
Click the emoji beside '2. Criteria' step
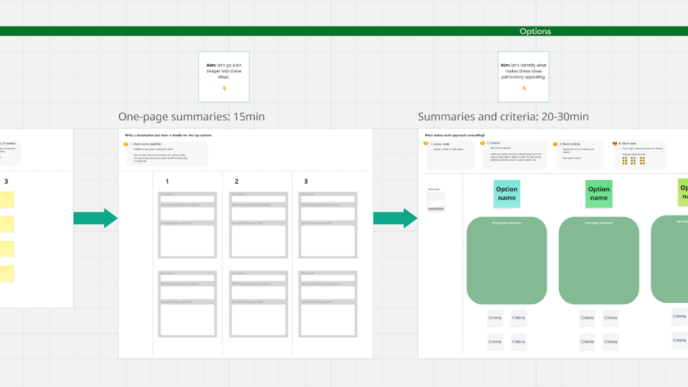[482, 143]
